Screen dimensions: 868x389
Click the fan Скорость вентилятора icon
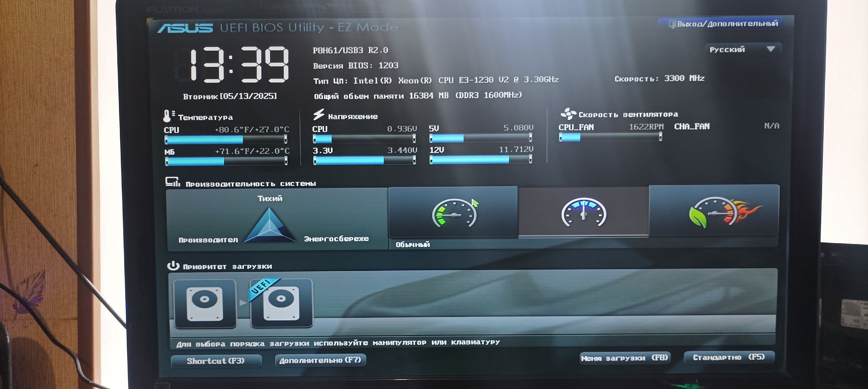coord(568,114)
